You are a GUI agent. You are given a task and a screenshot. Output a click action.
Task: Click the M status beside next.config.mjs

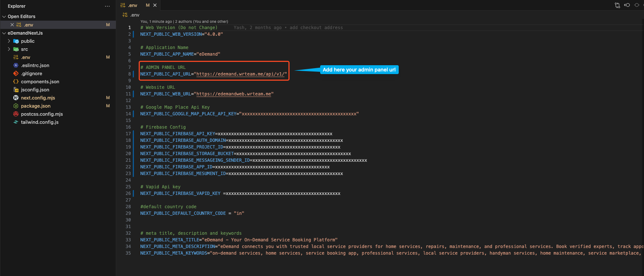click(108, 98)
